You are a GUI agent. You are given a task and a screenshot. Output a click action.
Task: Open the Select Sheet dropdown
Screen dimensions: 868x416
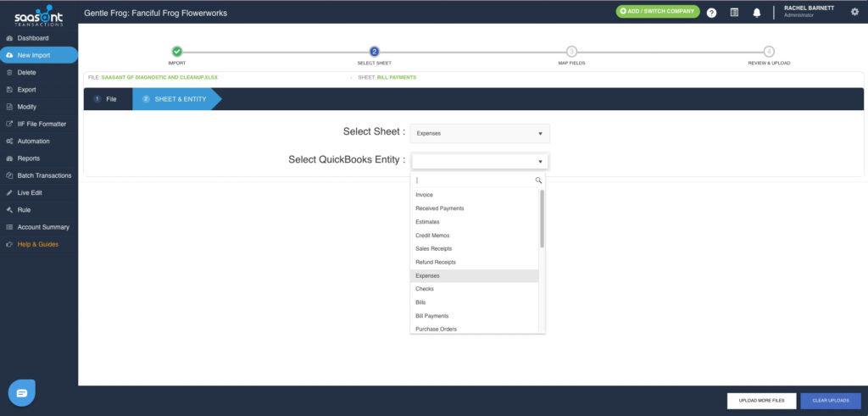click(480, 133)
